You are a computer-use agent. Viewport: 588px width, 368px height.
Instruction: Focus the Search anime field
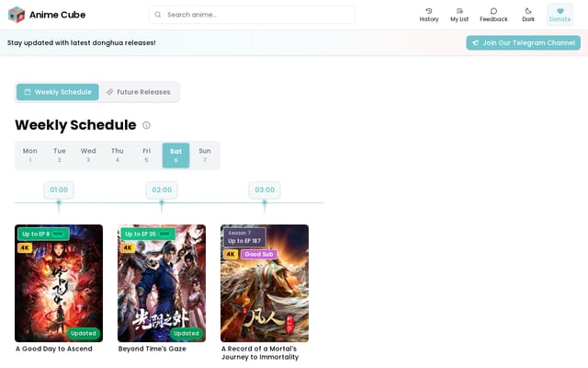[252, 15]
